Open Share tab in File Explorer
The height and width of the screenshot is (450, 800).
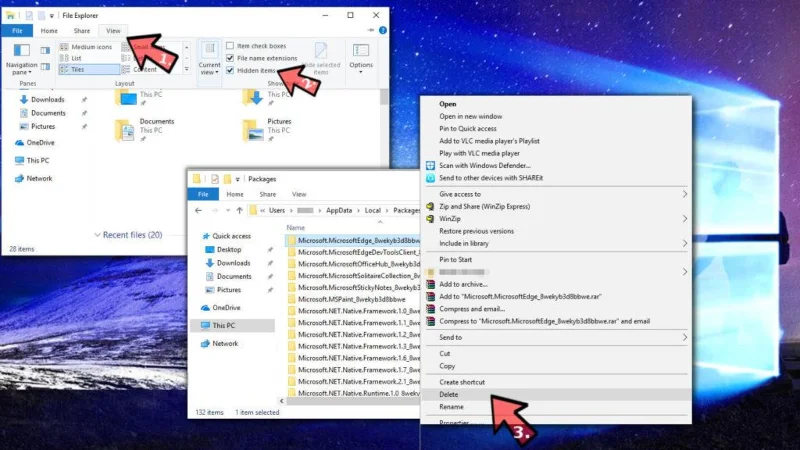tap(82, 31)
